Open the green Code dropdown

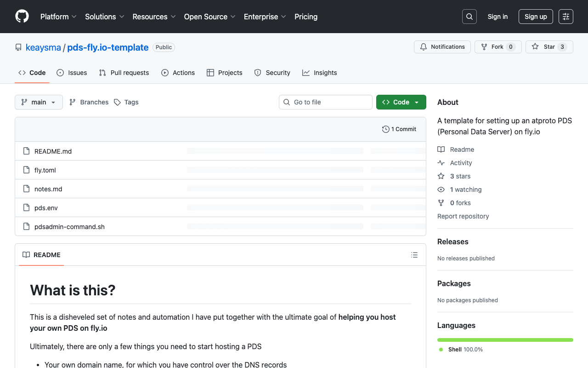tap(401, 102)
